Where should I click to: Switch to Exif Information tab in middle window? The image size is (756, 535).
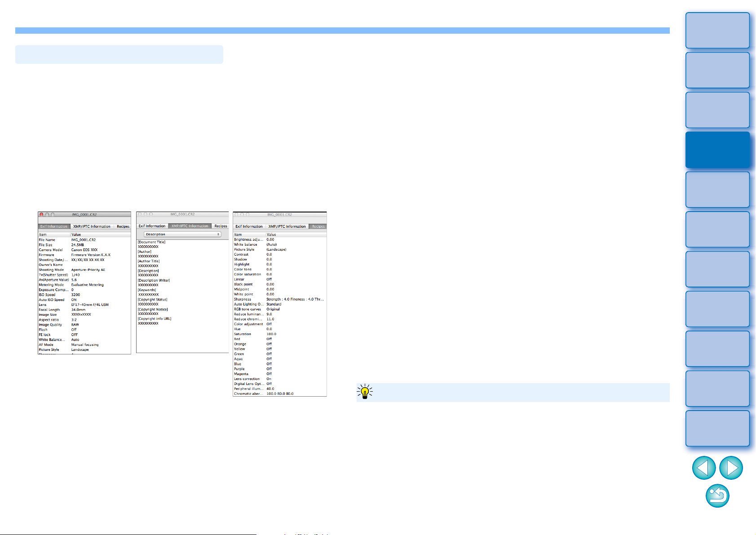[152, 226]
